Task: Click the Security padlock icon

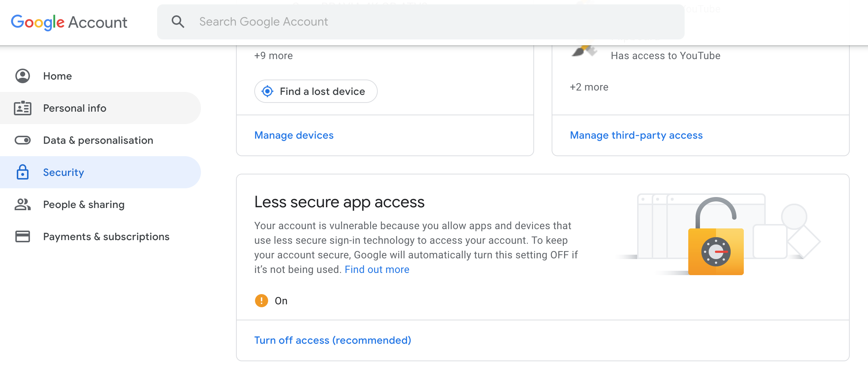Action: coord(23,172)
